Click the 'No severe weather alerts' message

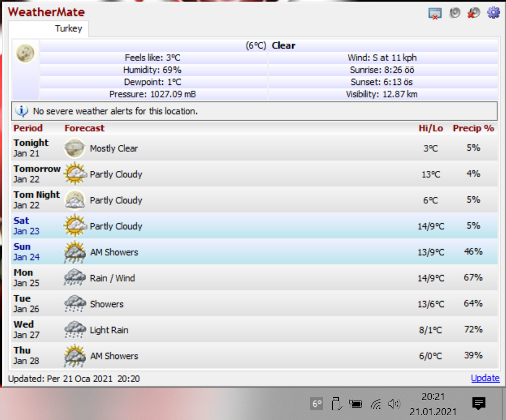tap(115, 111)
